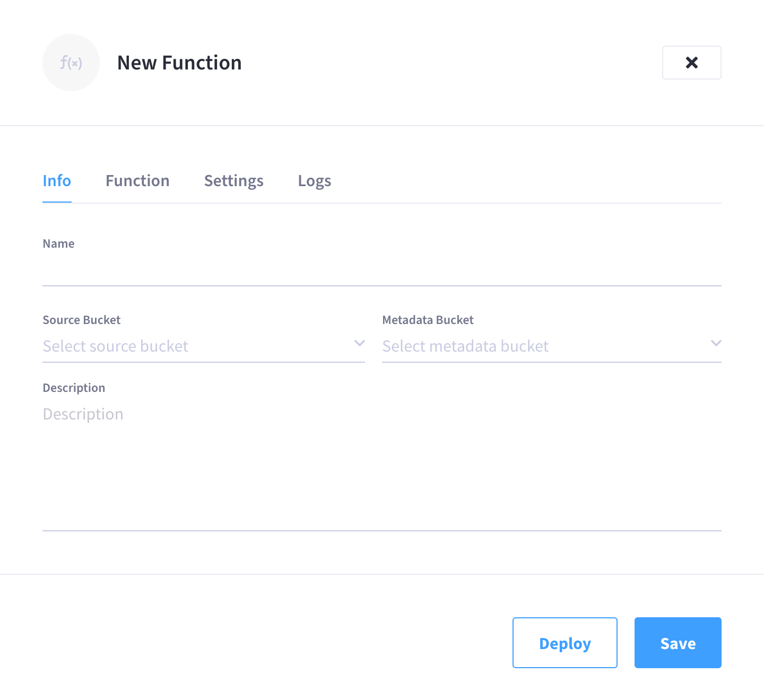Go to the Settings tab
The height and width of the screenshot is (700, 764).
233,181
